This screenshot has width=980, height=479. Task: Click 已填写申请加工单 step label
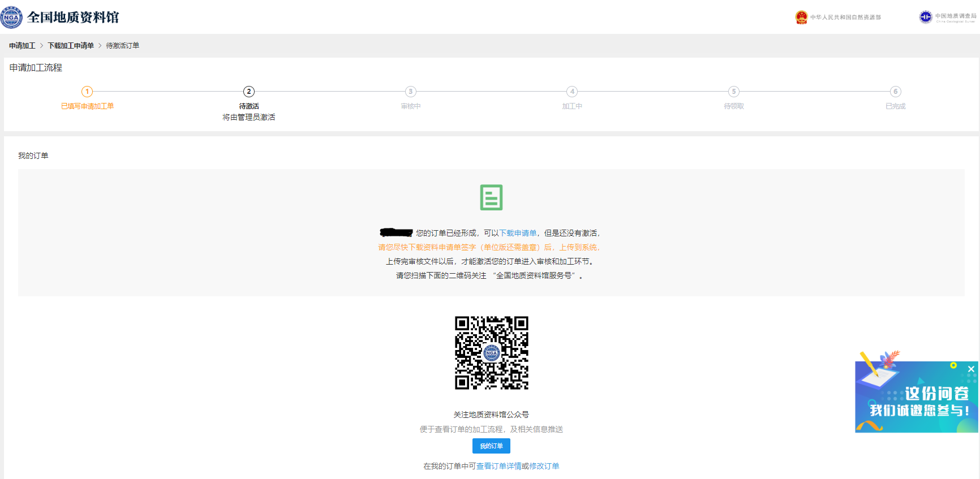point(87,106)
